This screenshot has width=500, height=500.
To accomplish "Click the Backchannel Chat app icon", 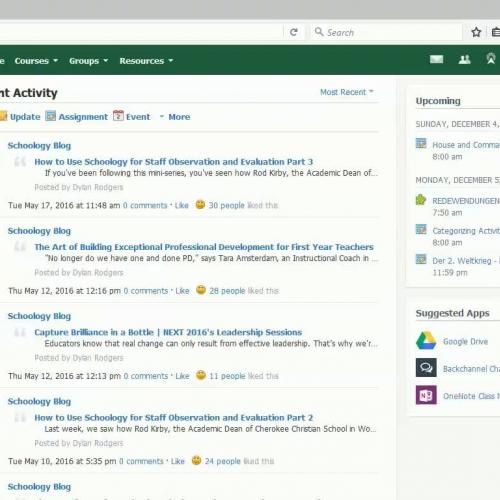I will (426, 368).
